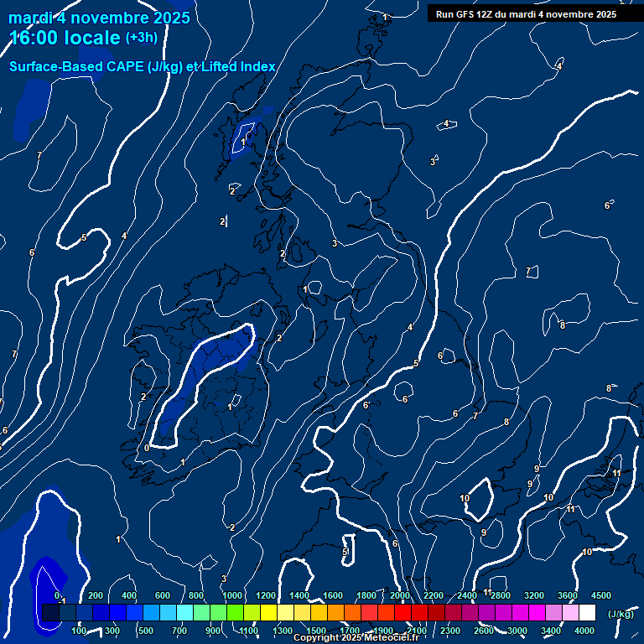The width and height of the screenshot is (644, 644).
Task: Select the sky blue swatch between 500 and 600
Action: tap(151, 612)
